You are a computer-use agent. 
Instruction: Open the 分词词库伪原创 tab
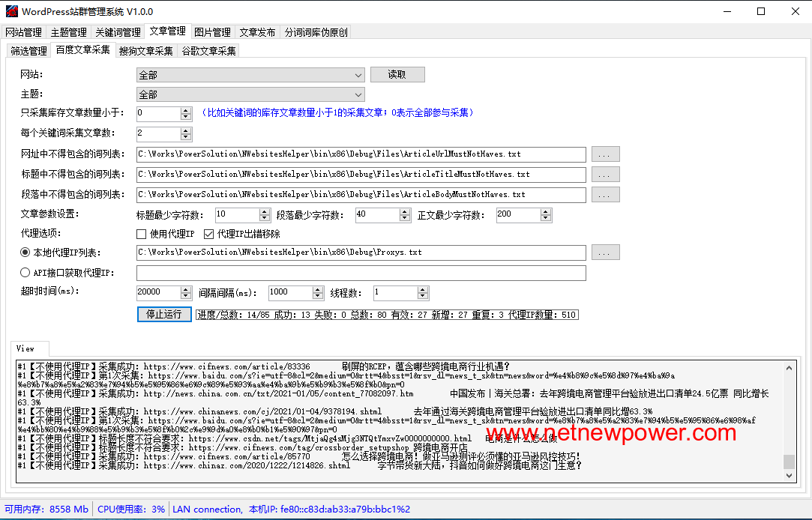coord(316,32)
